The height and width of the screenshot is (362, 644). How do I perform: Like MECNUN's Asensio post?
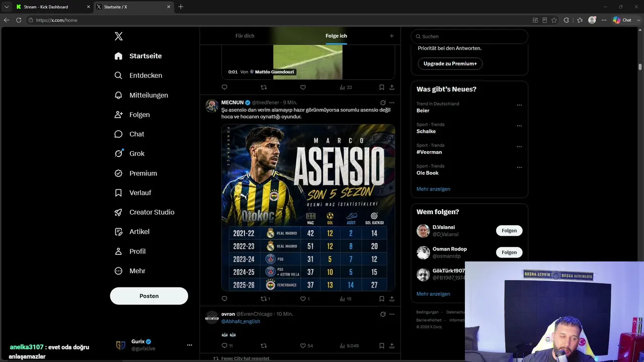(x=305, y=299)
